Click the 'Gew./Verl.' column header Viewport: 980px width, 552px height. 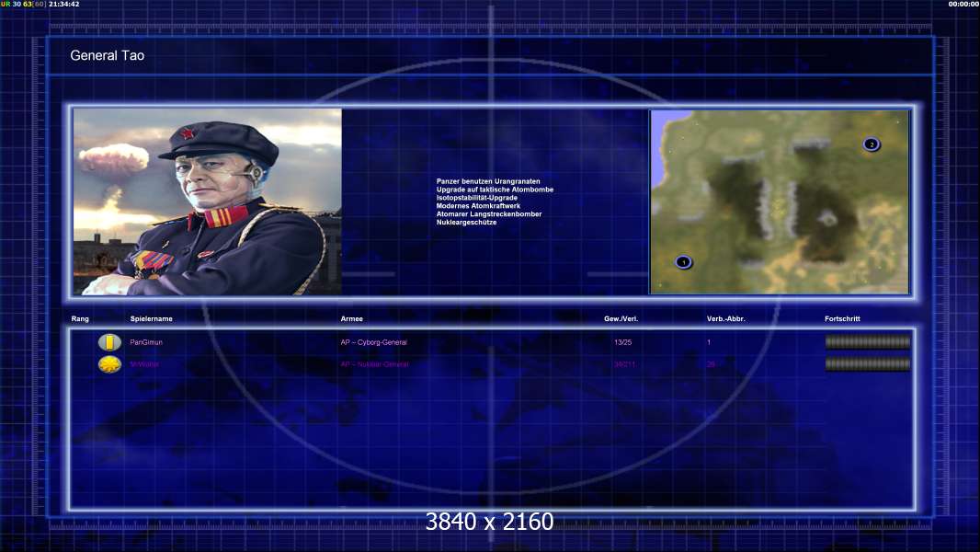621,319
